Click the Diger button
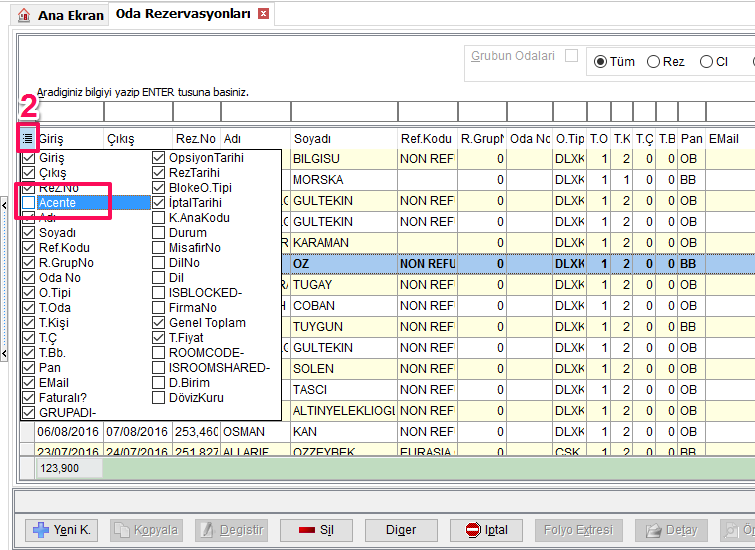 click(401, 530)
